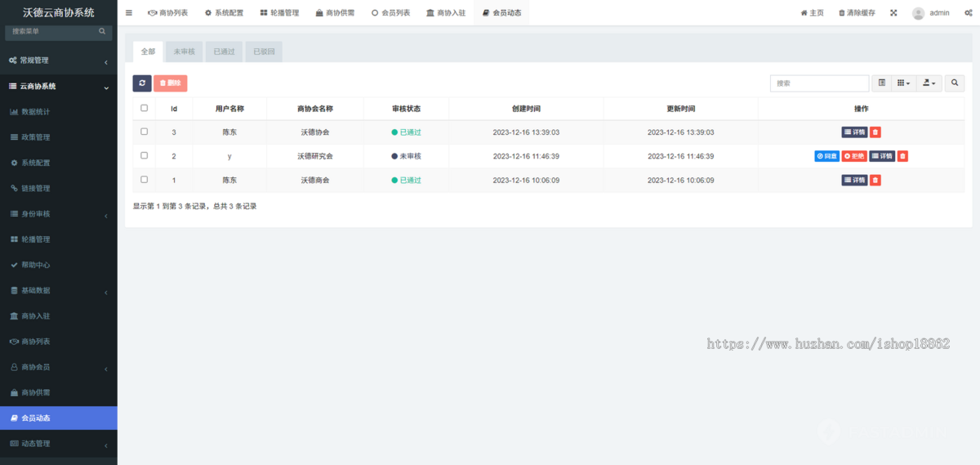Switch to 商协列表 top tab
The height and width of the screenshot is (465, 980).
(x=167, y=13)
